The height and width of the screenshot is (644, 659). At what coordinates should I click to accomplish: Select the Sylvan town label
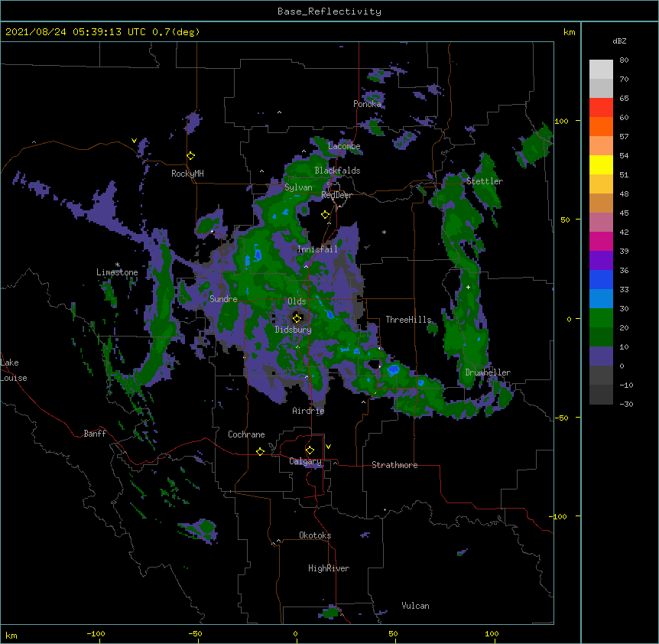click(x=298, y=187)
